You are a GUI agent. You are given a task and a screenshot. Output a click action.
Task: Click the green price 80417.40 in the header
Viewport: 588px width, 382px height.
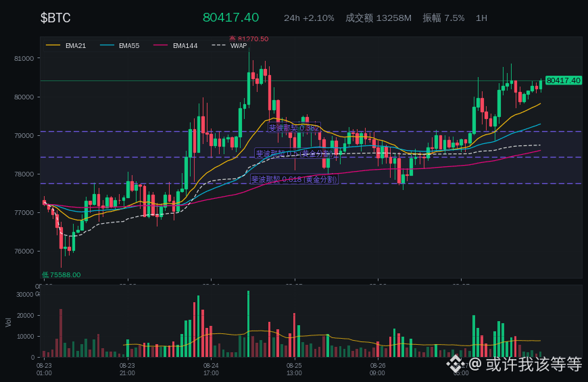(x=230, y=18)
